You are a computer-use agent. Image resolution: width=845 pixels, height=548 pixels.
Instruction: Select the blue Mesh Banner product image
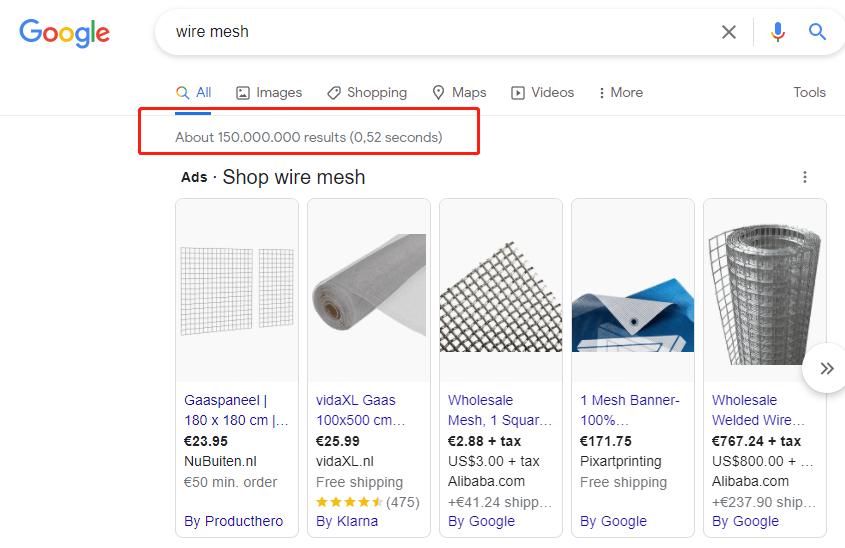[x=633, y=291]
